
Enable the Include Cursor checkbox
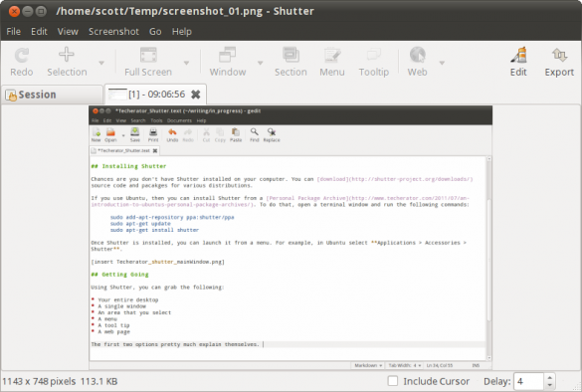coord(393,381)
